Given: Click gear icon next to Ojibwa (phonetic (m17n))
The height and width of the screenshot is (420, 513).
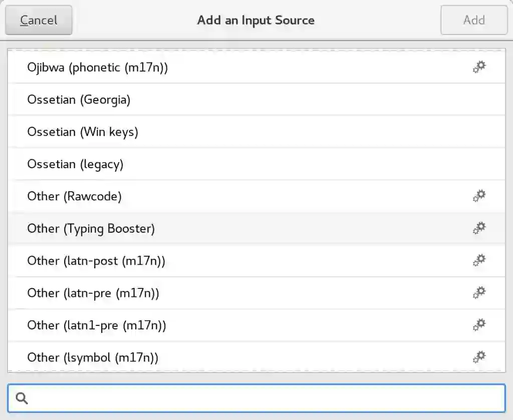Looking at the screenshot, I should tap(479, 67).
